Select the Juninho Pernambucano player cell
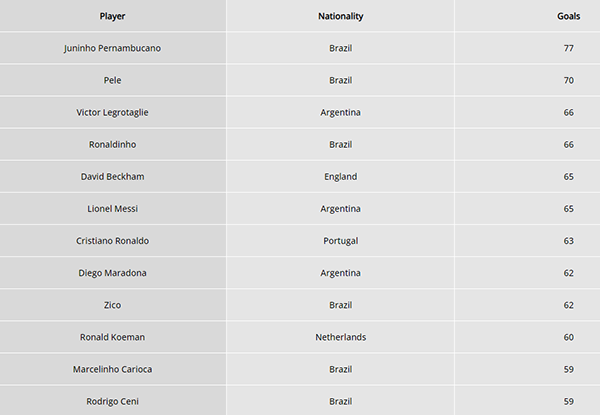 click(113, 48)
